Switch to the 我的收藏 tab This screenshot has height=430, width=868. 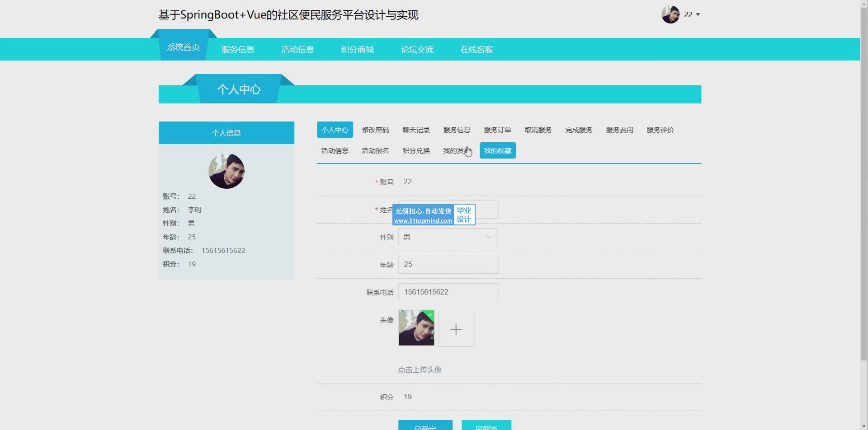point(497,151)
